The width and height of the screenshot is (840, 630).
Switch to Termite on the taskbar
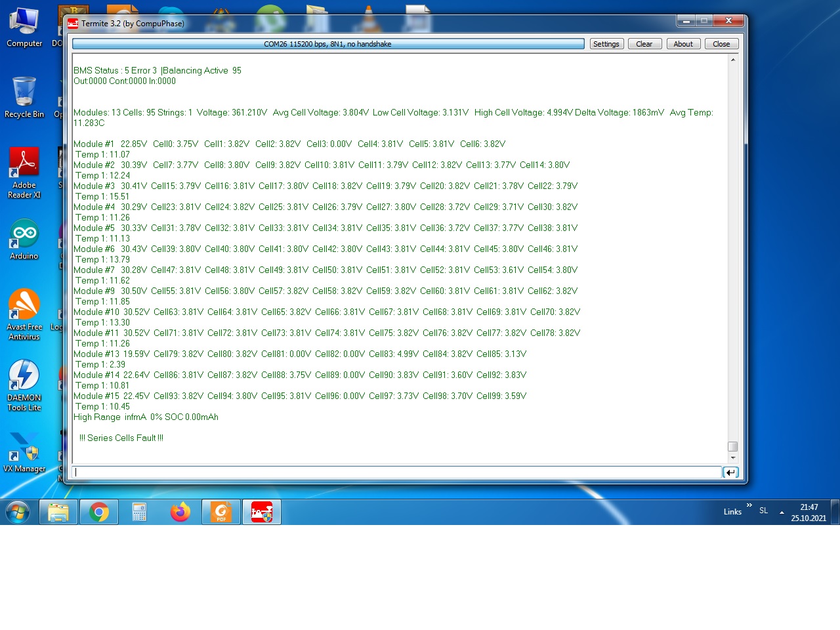[262, 512]
